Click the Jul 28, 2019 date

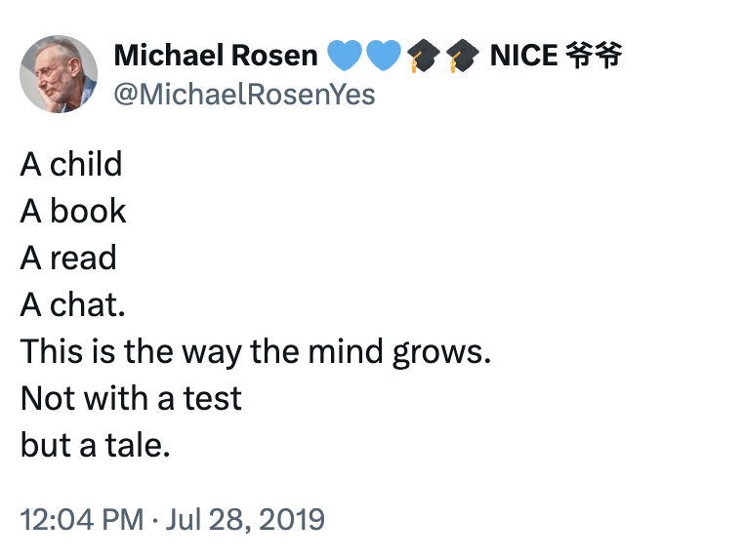(242, 518)
